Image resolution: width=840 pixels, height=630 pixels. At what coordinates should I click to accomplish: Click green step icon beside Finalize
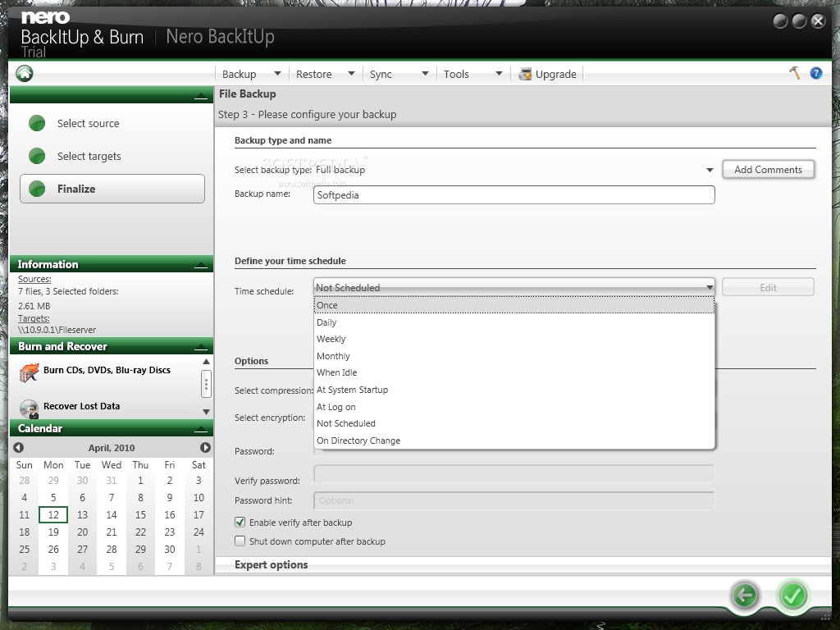[37, 189]
